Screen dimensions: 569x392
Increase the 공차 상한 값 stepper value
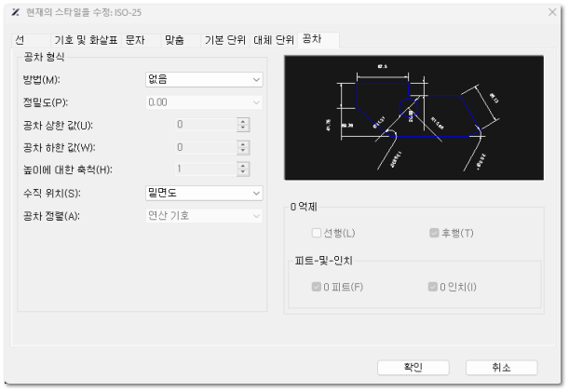[243, 121]
